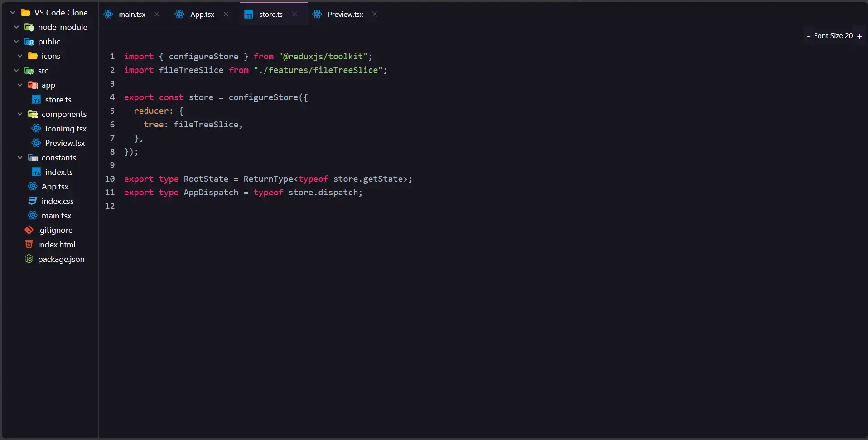Click the TypeScript icon beside store.ts in tree

pos(36,100)
